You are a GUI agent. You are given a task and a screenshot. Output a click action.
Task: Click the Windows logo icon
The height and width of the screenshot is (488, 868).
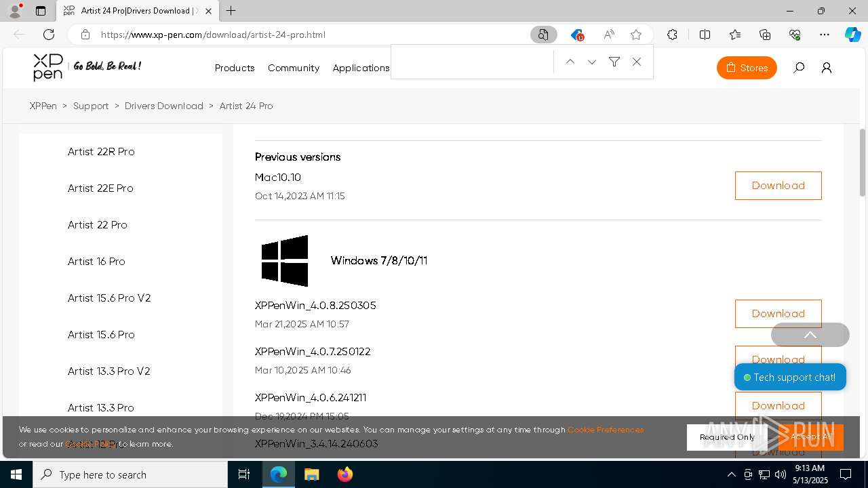point(285,261)
